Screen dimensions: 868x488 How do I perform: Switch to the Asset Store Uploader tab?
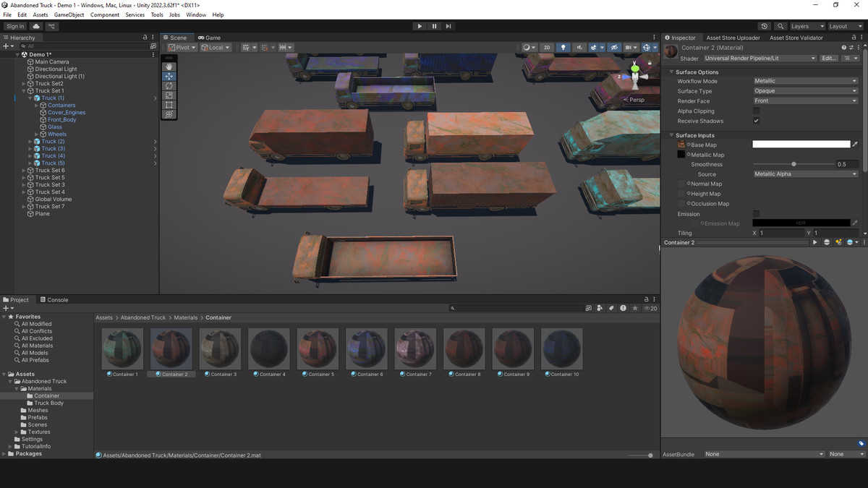point(733,38)
